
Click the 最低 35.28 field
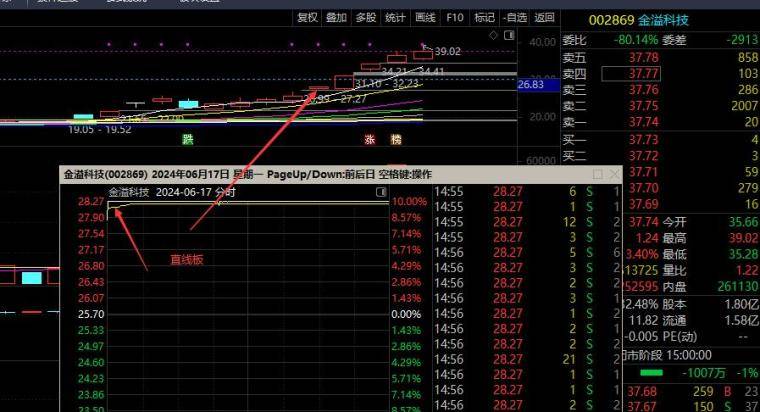pyautogui.click(x=710, y=254)
